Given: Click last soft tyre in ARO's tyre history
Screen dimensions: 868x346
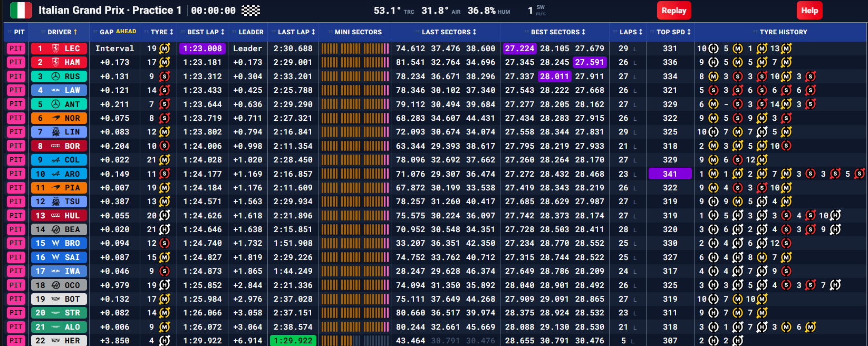Looking at the screenshot, I should tap(860, 174).
